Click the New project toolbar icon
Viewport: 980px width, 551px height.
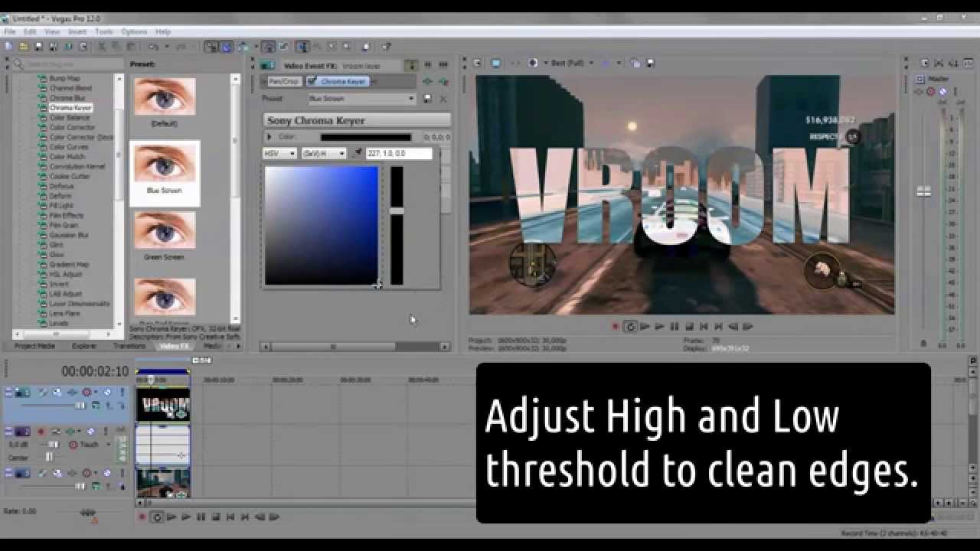pos(9,47)
